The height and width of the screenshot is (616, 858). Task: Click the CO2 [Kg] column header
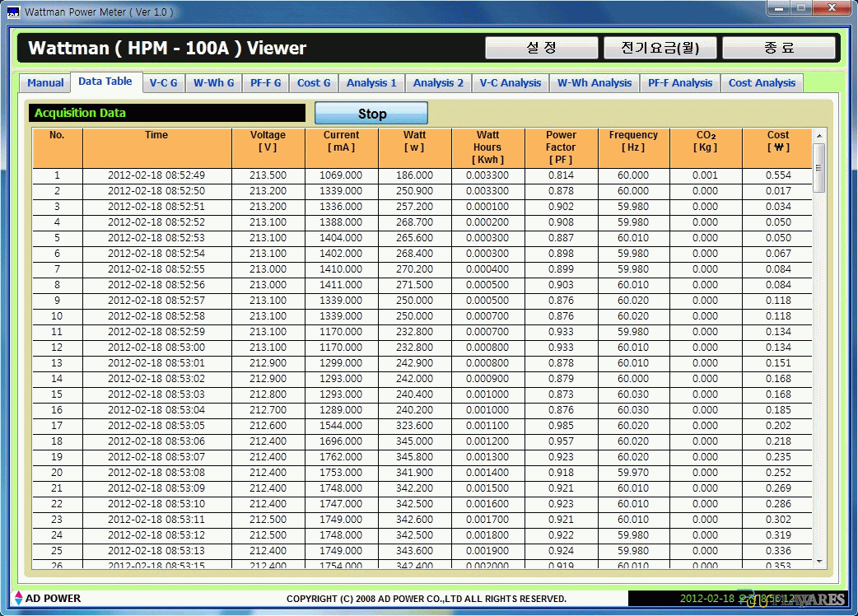[706, 147]
